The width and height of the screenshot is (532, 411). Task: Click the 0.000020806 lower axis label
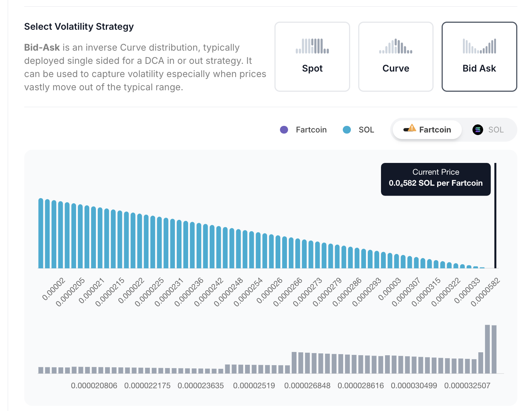point(94,386)
